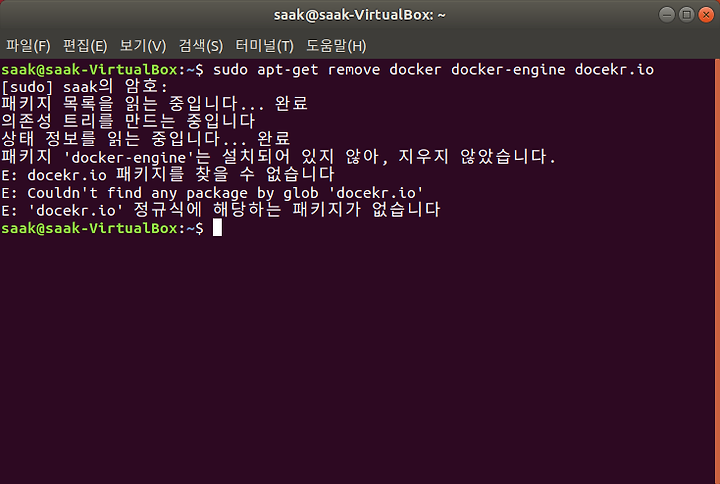Open the 도움말(H) menu

336,45
